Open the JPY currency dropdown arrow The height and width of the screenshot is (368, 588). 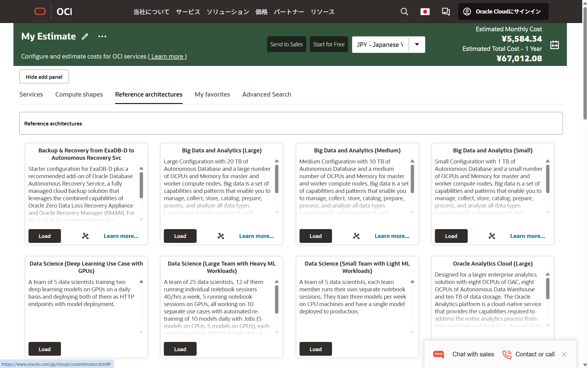(x=417, y=44)
